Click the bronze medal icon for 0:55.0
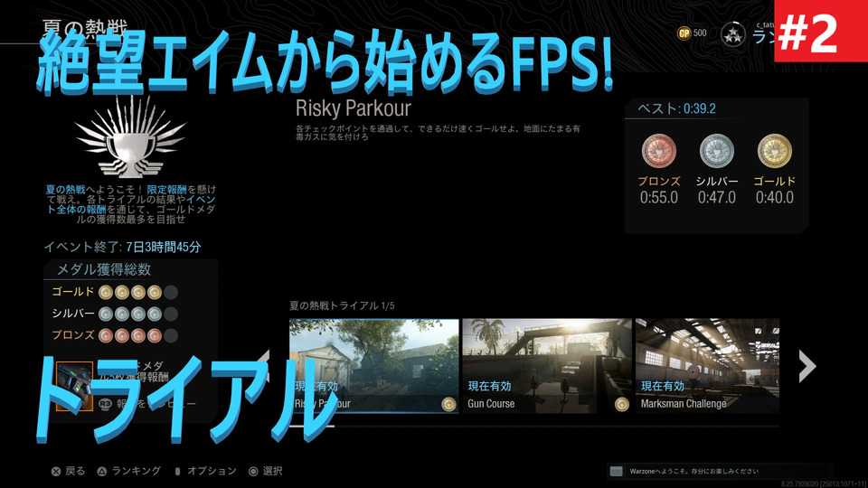The height and width of the screenshot is (488, 868). pos(659,151)
